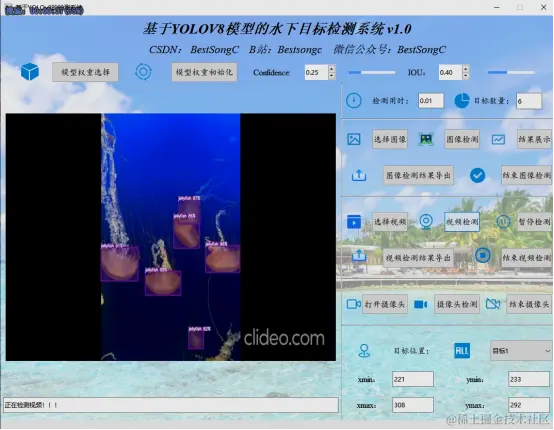Click the 目标数量 field showing 6
The height and width of the screenshot is (430, 554).
click(x=529, y=101)
